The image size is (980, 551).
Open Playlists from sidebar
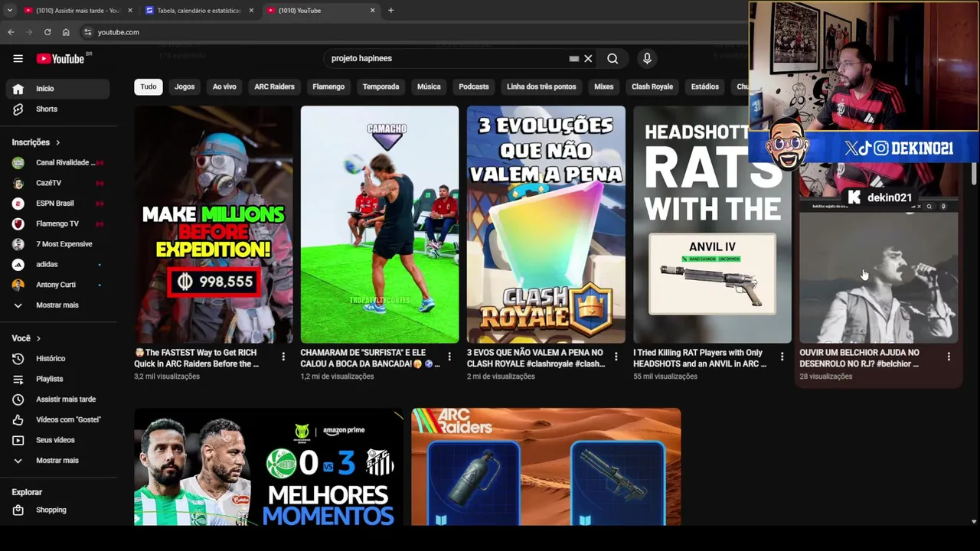pyautogui.click(x=58, y=379)
